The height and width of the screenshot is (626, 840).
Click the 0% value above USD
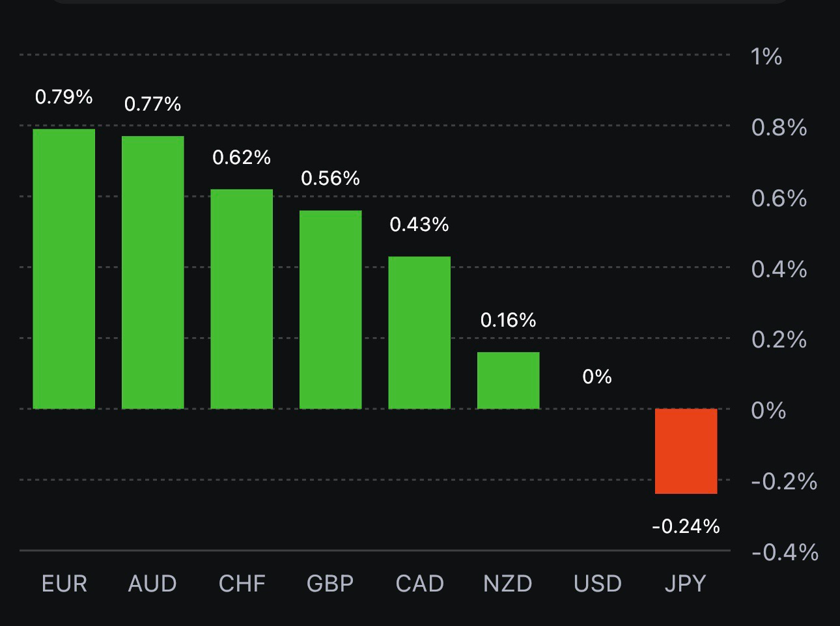597,377
